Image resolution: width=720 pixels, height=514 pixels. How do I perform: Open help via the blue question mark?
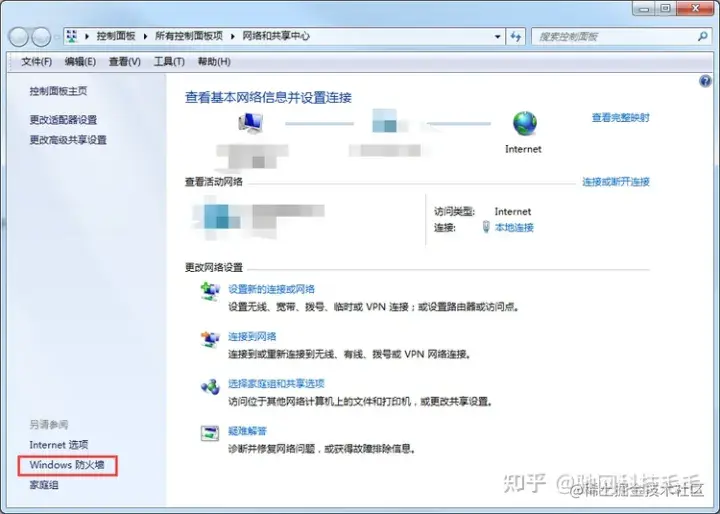(x=705, y=81)
